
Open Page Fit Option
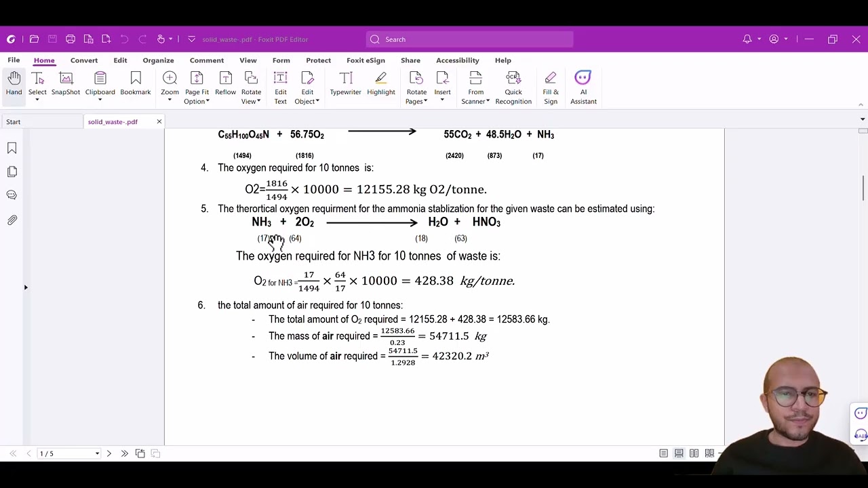[197, 88]
